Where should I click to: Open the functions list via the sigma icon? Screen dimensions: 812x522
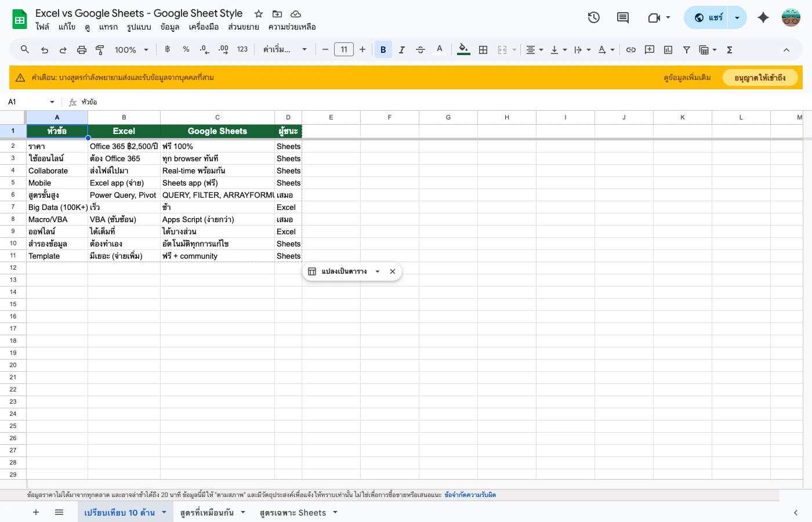click(x=729, y=49)
